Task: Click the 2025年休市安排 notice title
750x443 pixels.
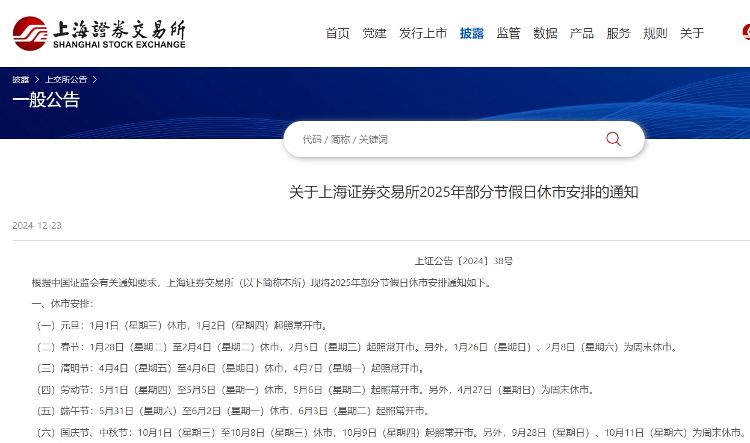Action: click(x=464, y=192)
